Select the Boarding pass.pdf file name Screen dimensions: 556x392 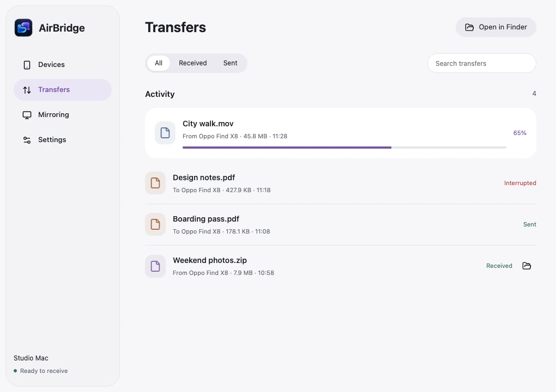coord(206,219)
